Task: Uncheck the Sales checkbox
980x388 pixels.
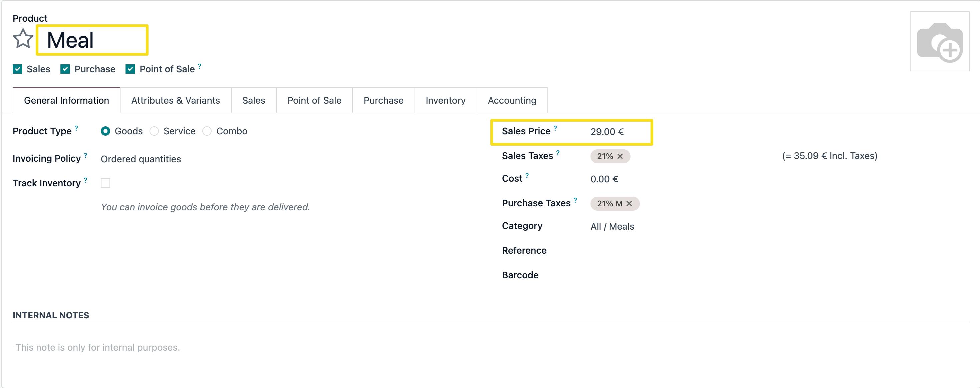Action: point(17,69)
